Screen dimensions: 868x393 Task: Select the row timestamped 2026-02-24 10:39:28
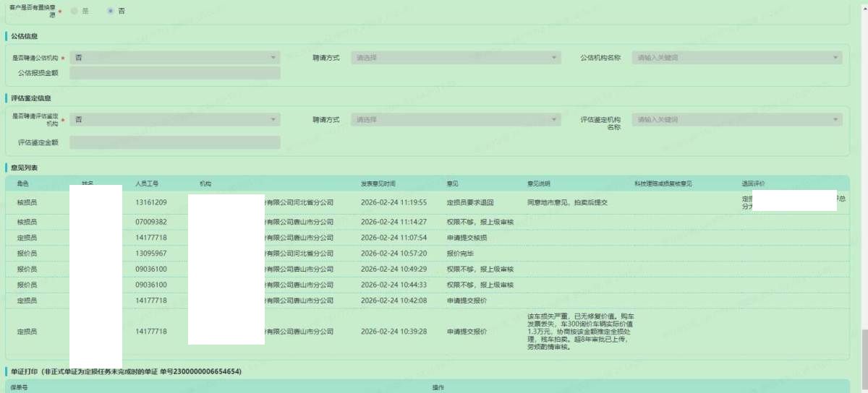393,332
